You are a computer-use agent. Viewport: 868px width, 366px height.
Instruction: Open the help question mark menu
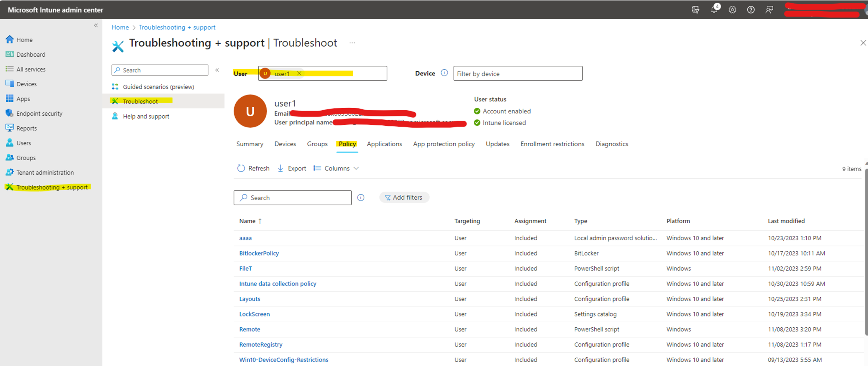751,9
